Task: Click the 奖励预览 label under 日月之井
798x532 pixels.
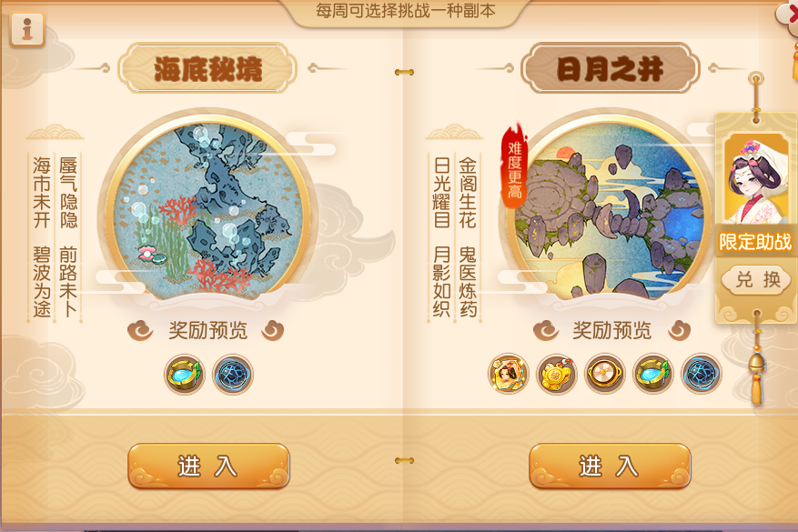Action: coord(611,331)
